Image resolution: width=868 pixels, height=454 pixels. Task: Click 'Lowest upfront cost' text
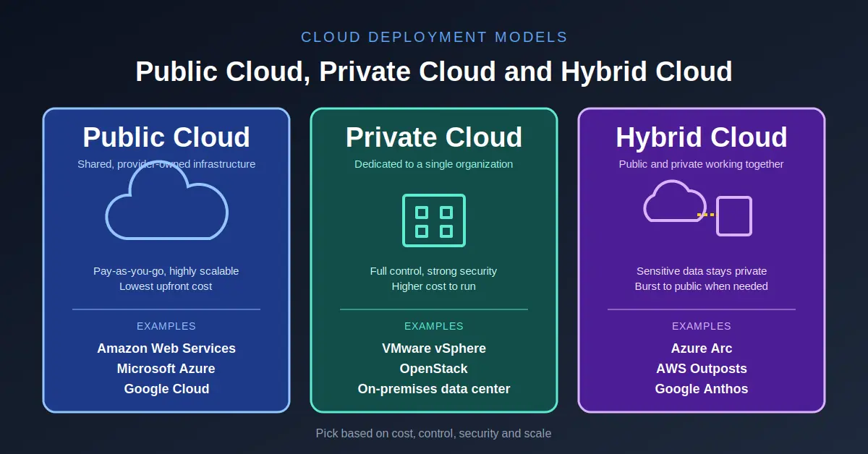166,286
